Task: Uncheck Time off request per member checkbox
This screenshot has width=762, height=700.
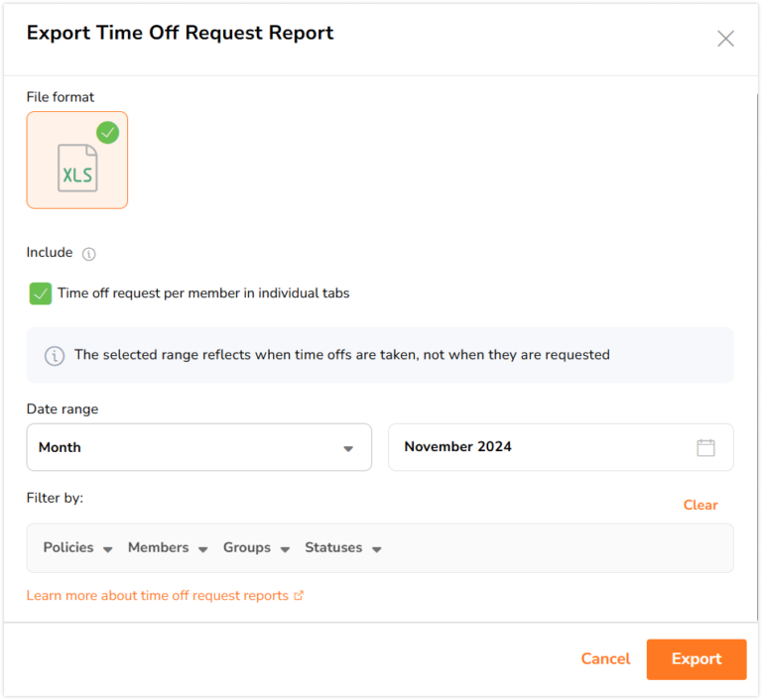Action: click(41, 293)
